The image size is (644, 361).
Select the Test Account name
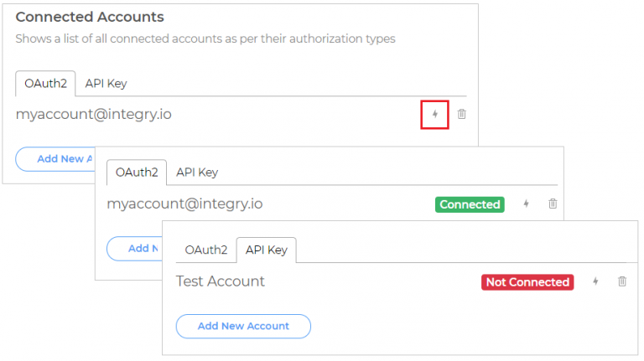coord(221,281)
